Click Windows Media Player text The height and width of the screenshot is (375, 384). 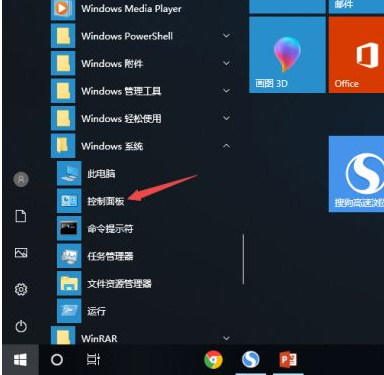[x=131, y=9]
